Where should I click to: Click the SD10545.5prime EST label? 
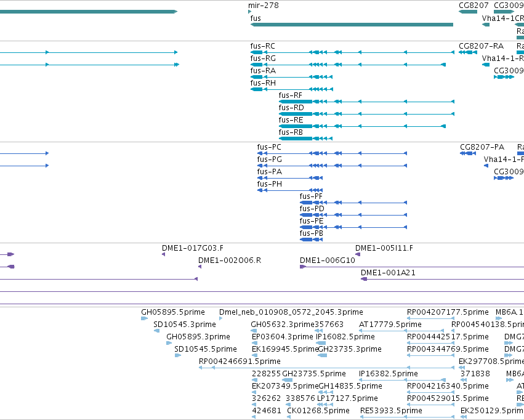pyautogui.click(x=206, y=350)
